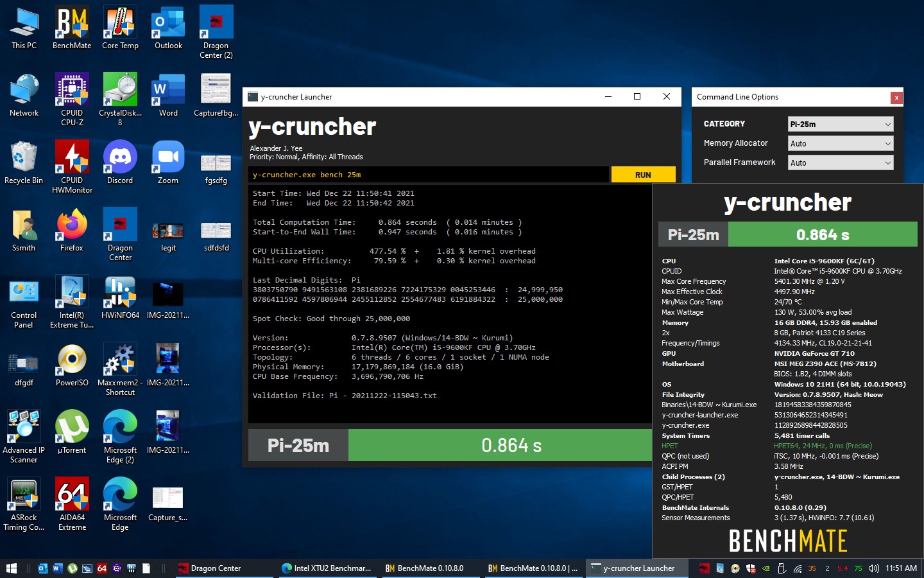Open ASRock Timing Configurator desktop icon
The width and height of the screenshot is (924, 578).
pos(24,504)
